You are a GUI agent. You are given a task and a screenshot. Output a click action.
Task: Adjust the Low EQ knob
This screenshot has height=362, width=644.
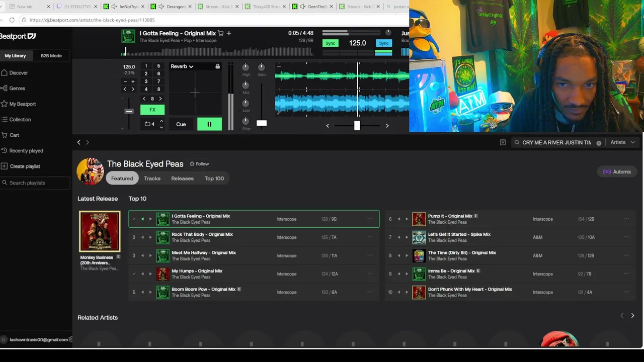246,103
